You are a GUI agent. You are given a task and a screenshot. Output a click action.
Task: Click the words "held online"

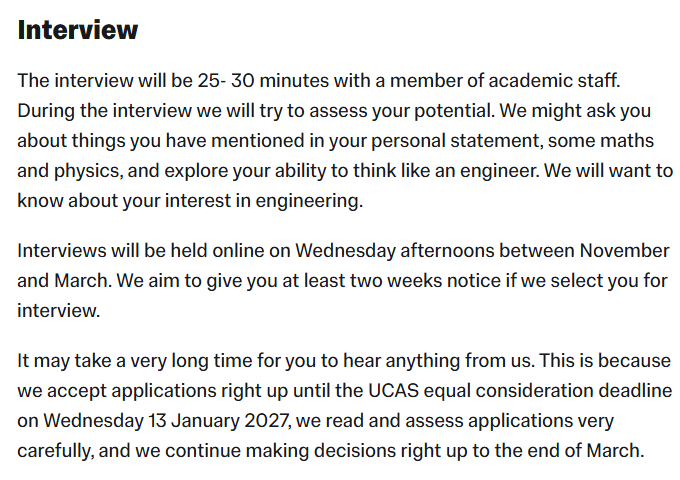217,251
